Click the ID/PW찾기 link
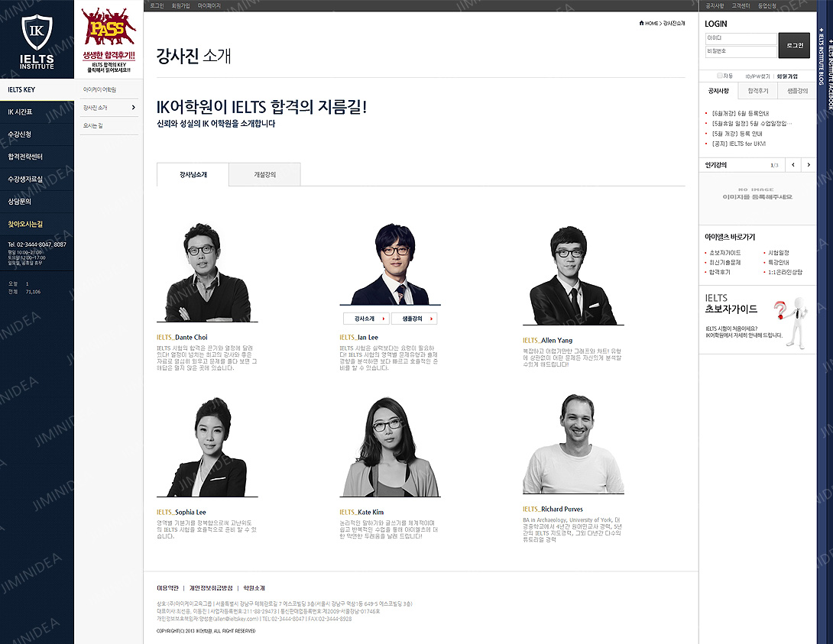833x644 pixels. pos(757,76)
